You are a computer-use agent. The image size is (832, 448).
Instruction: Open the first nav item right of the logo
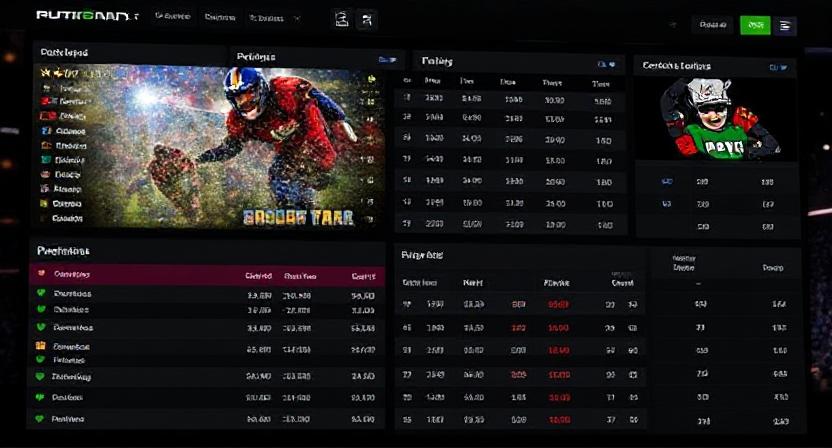click(x=172, y=16)
